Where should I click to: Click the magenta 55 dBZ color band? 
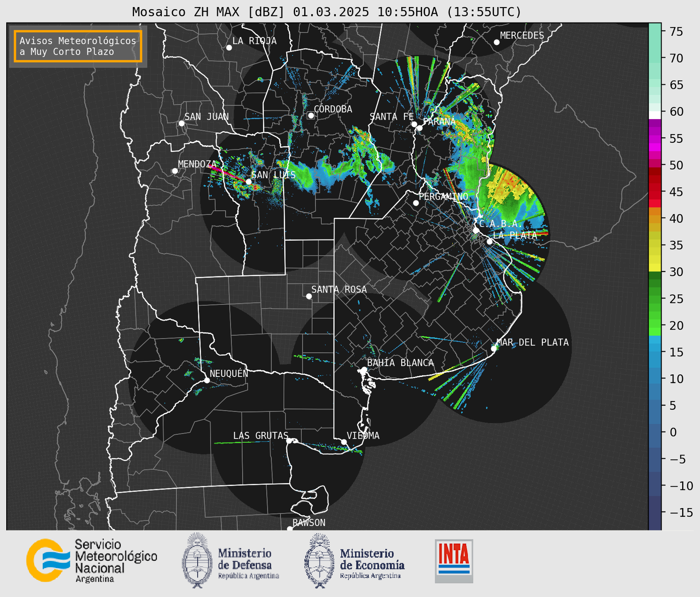pyautogui.click(x=655, y=138)
